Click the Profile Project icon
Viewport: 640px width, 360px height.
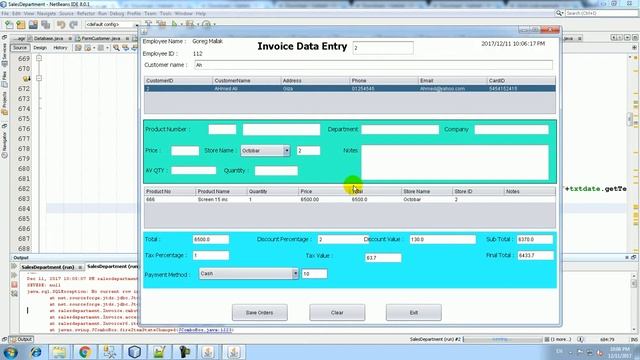click(x=207, y=24)
